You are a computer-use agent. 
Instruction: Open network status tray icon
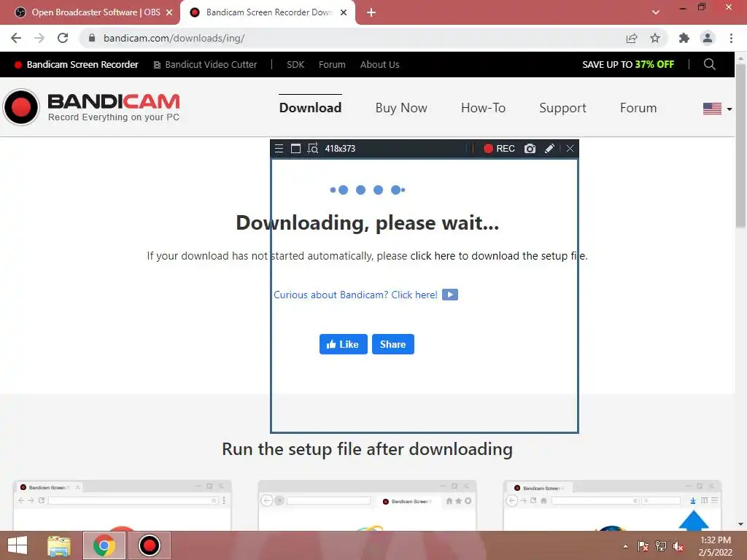coord(661,546)
